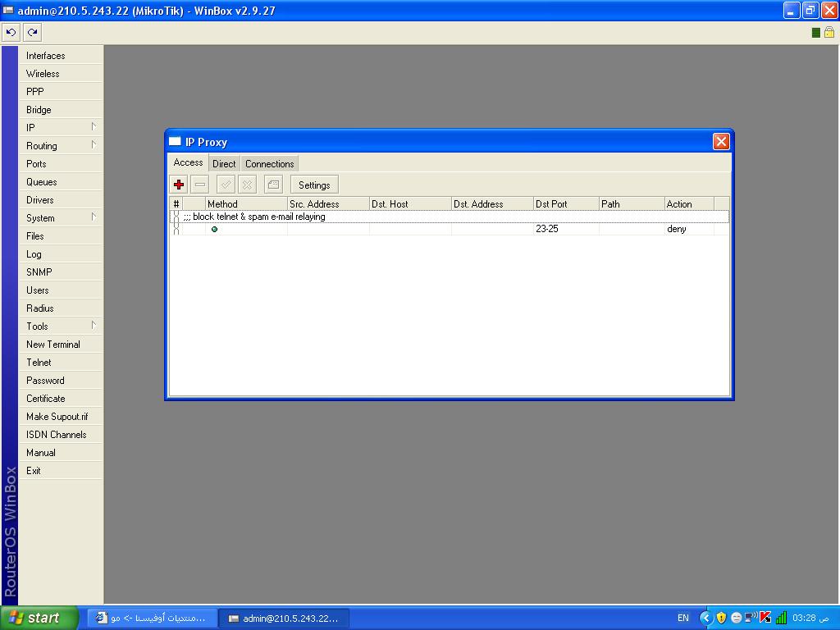Open Settings in IP Proxy
This screenshot has height=630, width=840.
click(314, 185)
